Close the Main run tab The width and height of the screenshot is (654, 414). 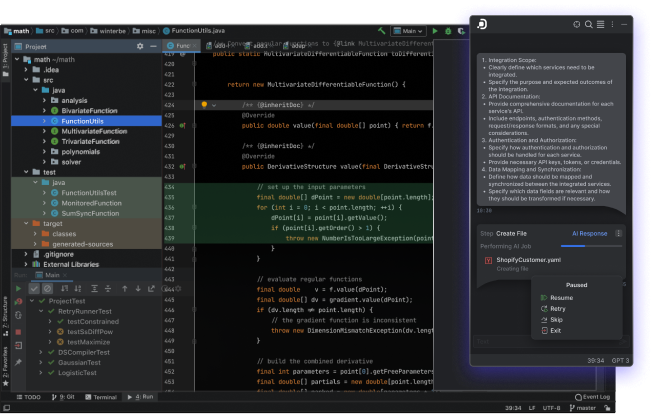tap(64, 275)
